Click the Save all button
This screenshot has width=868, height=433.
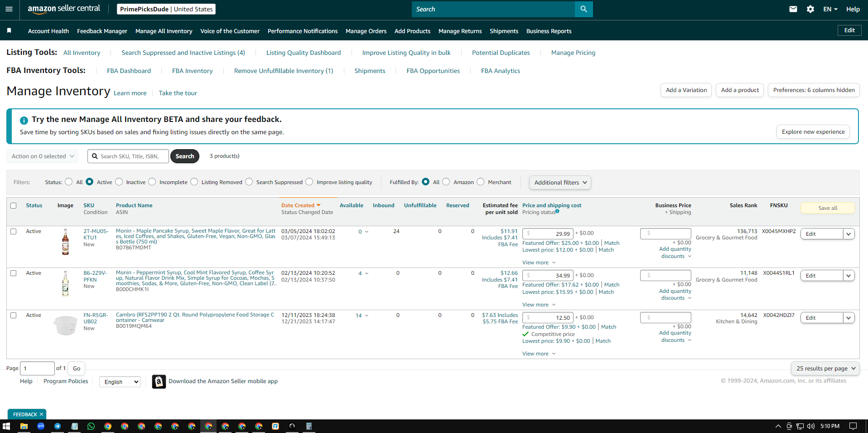[x=828, y=208]
